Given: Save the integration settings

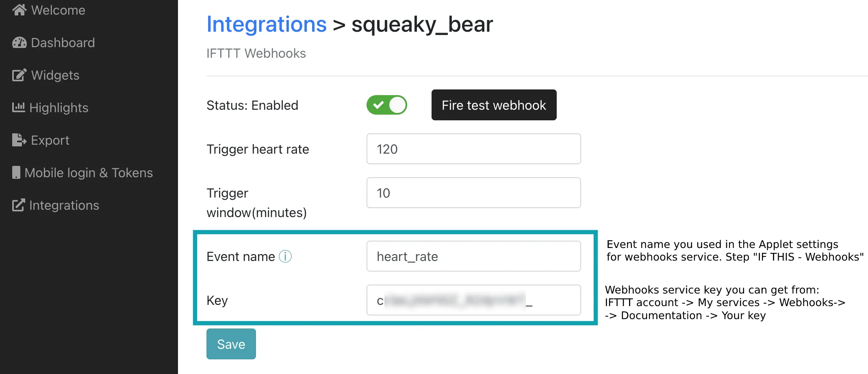Looking at the screenshot, I should pyautogui.click(x=231, y=344).
